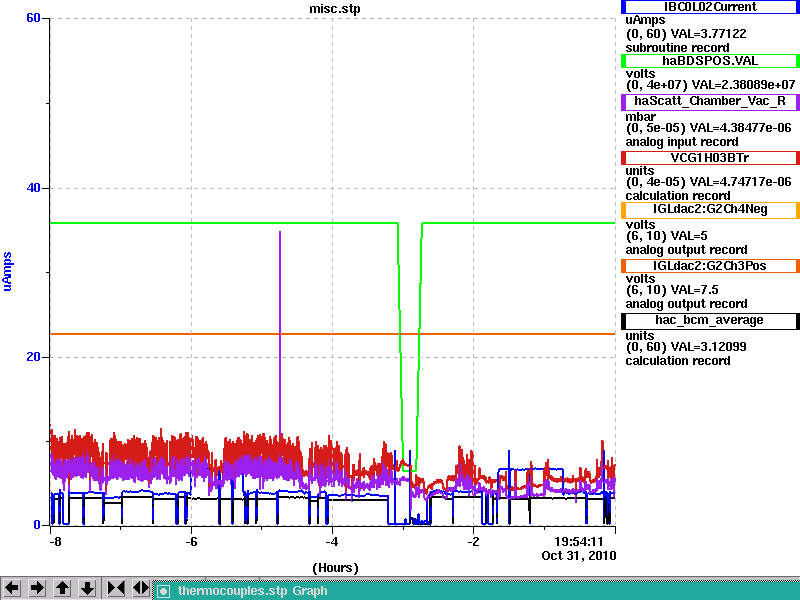Click the left arrow pan button
Screen dimensions: 800x600
click(x=12, y=588)
